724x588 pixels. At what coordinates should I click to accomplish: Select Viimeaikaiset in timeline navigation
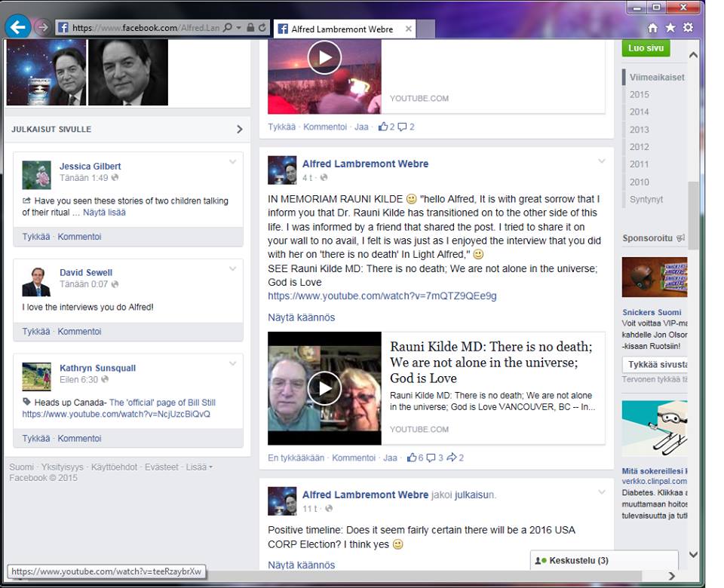pos(657,78)
